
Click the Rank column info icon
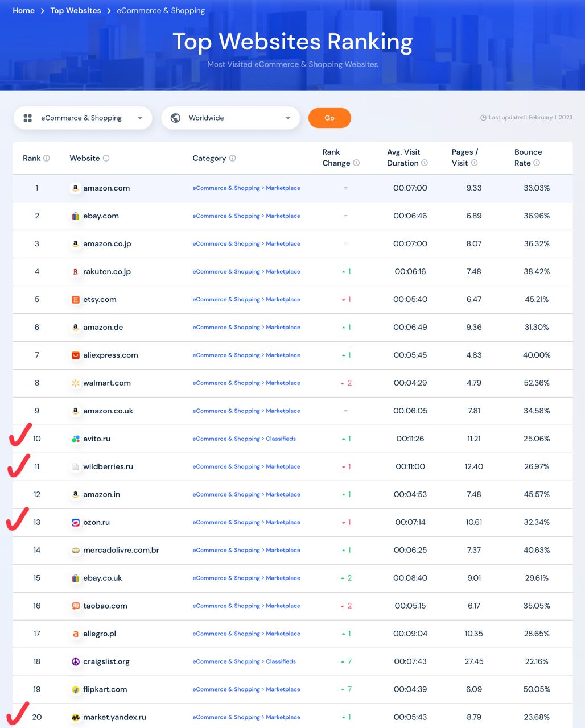pyautogui.click(x=47, y=158)
